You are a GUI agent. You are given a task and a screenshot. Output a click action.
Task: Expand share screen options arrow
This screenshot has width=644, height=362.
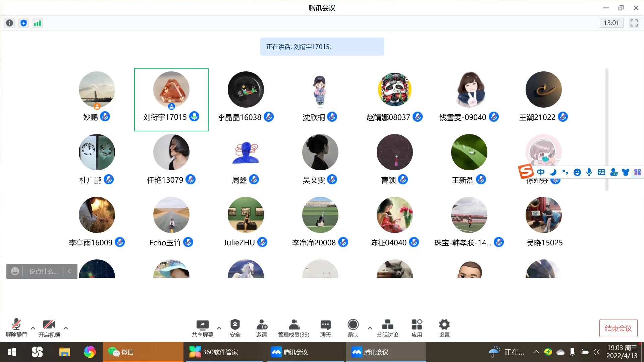[219, 328]
